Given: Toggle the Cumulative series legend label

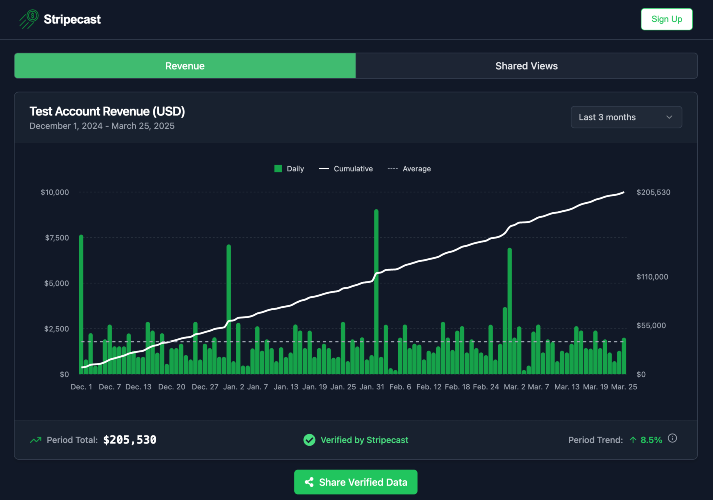Looking at the screenshot, I should pos(353,169).
